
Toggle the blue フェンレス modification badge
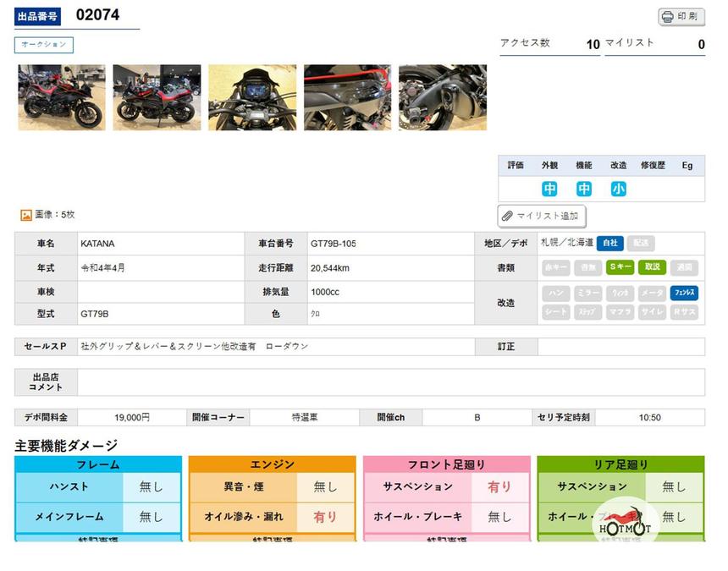point(684,293)
